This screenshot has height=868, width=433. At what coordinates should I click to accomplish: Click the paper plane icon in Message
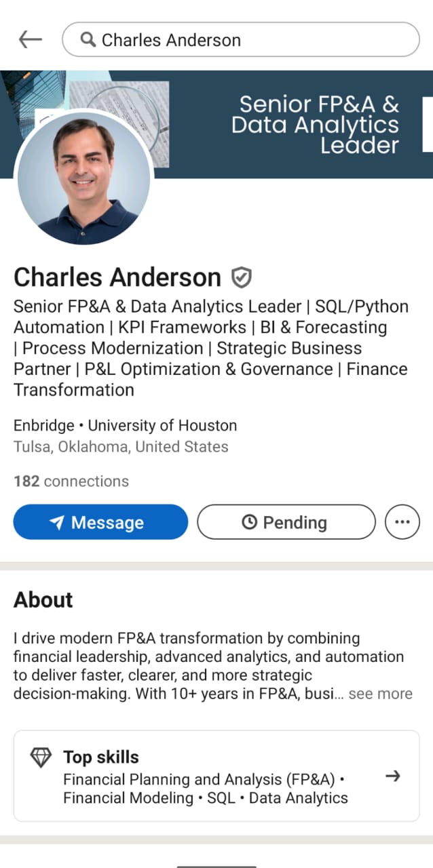pos(57,523)
